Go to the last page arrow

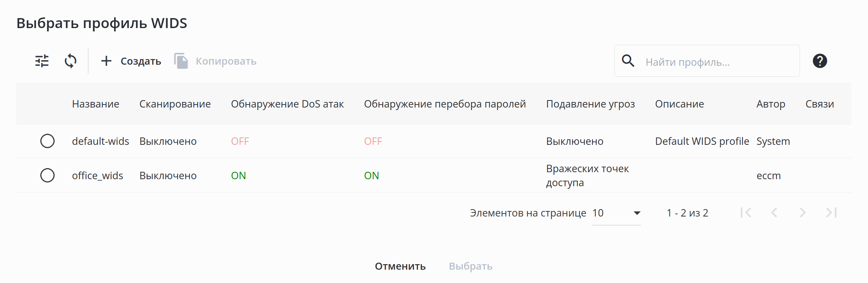point(831,213)
